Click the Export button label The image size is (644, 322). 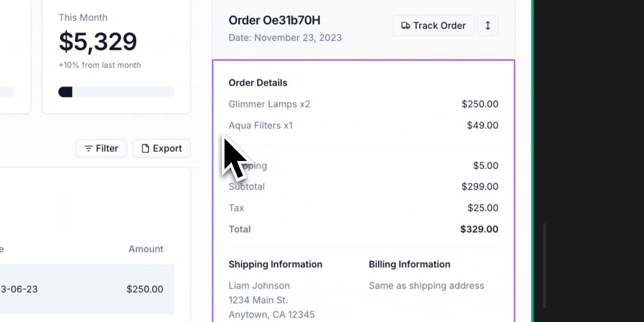[167, 148]
